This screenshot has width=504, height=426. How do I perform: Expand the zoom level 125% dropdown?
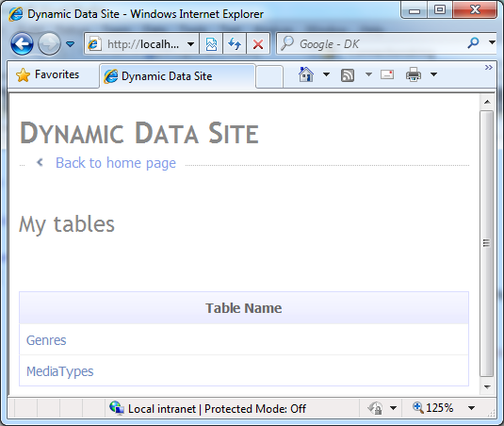[471, 408]
